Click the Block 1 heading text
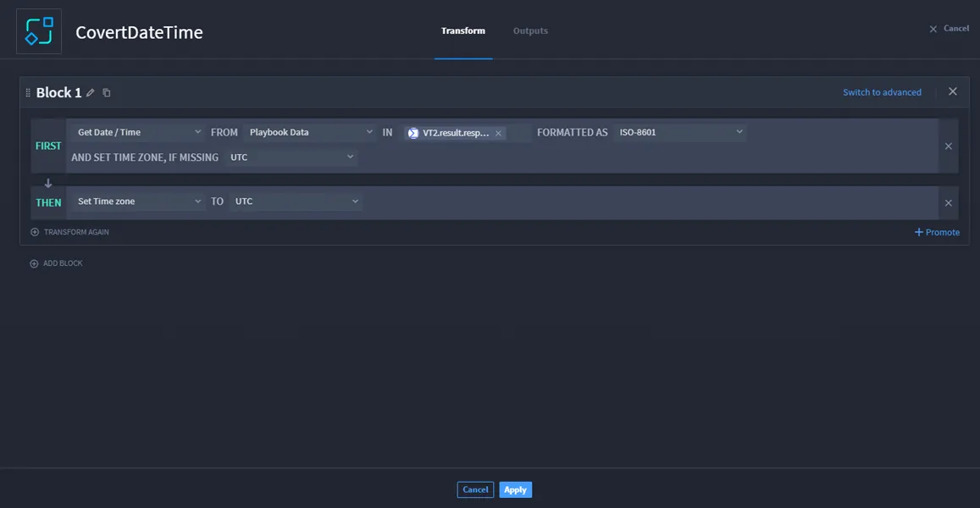 click(58, 92)
